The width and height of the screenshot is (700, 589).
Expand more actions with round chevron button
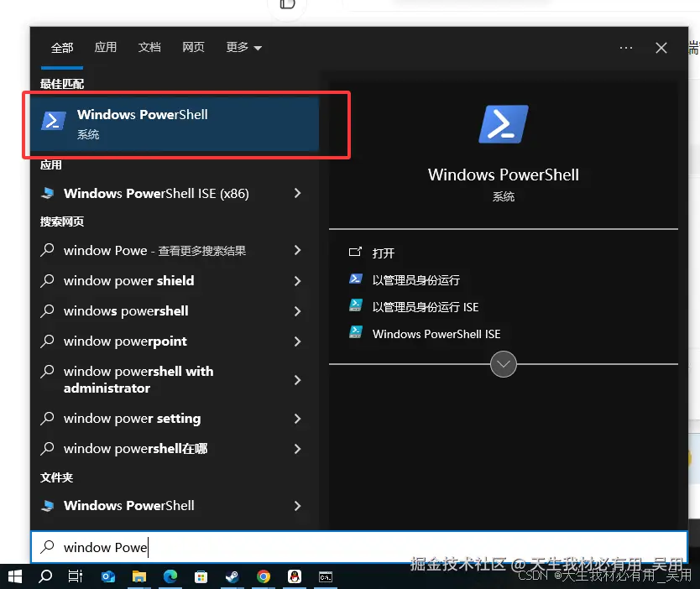[x=503, y=364]
